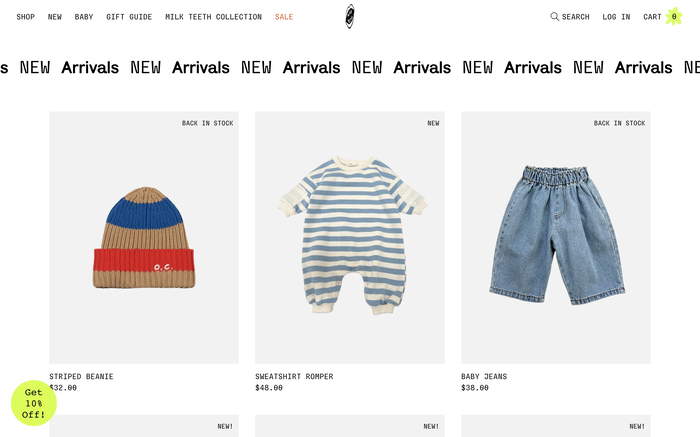Click the Log In link
Screen dimensions: 700x437
(x=616, y=17)
